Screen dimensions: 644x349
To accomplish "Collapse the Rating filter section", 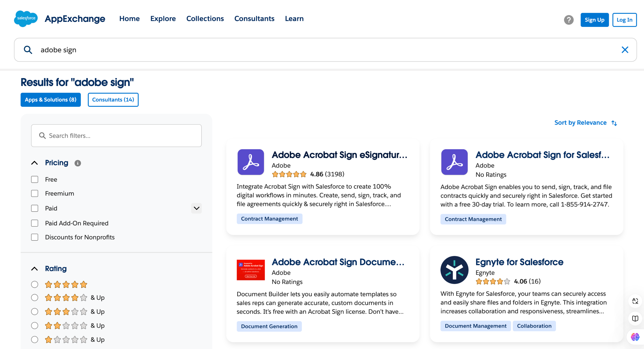I will pos(34,269).
